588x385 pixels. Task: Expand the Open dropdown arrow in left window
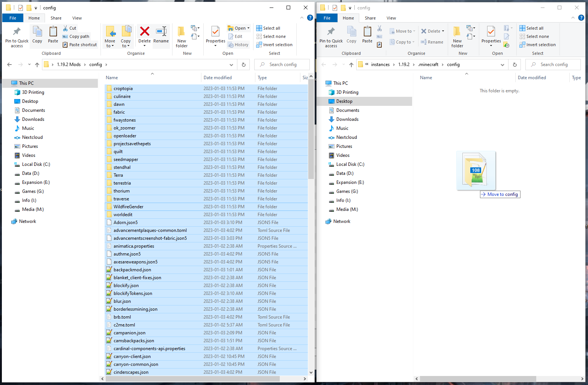248,28
